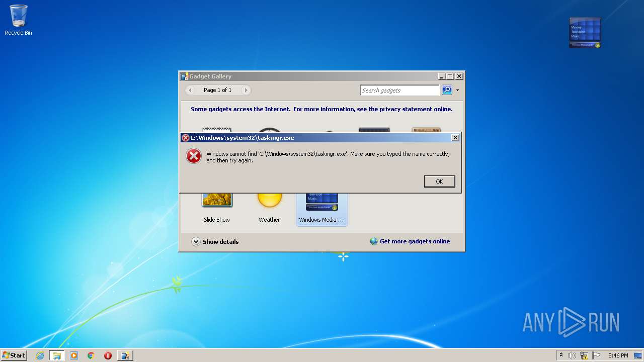Go to next page in Gadget Gallery
The image size is (644, 362).
246,90
